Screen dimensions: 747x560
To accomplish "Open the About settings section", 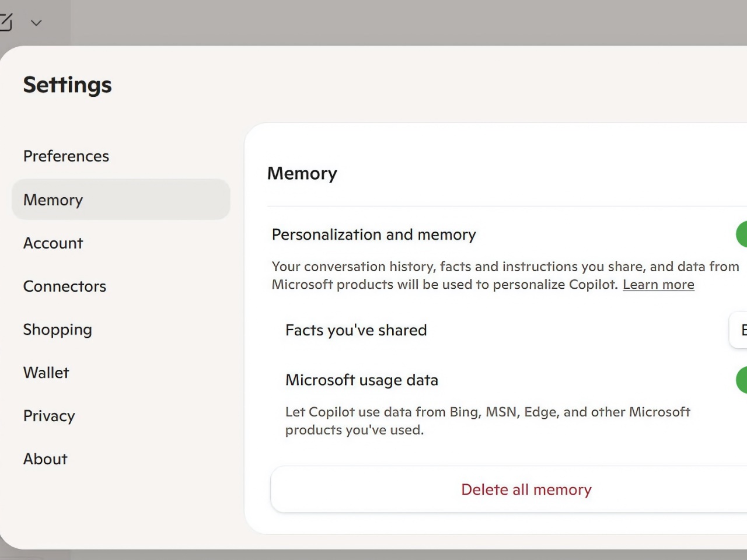I will [46, 459].
